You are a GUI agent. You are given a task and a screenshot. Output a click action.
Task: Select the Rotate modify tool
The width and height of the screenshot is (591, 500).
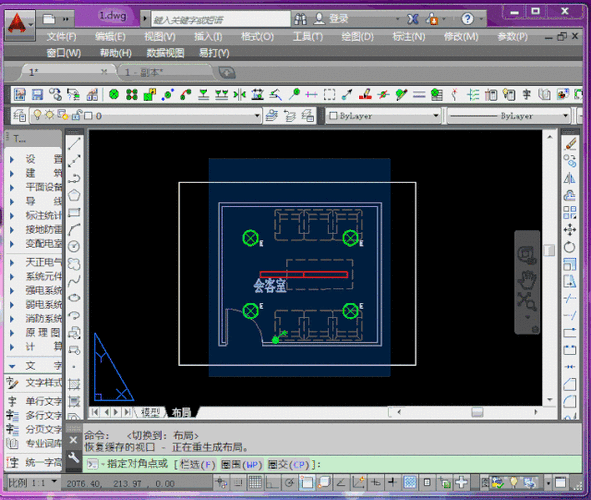coord(570,247)
